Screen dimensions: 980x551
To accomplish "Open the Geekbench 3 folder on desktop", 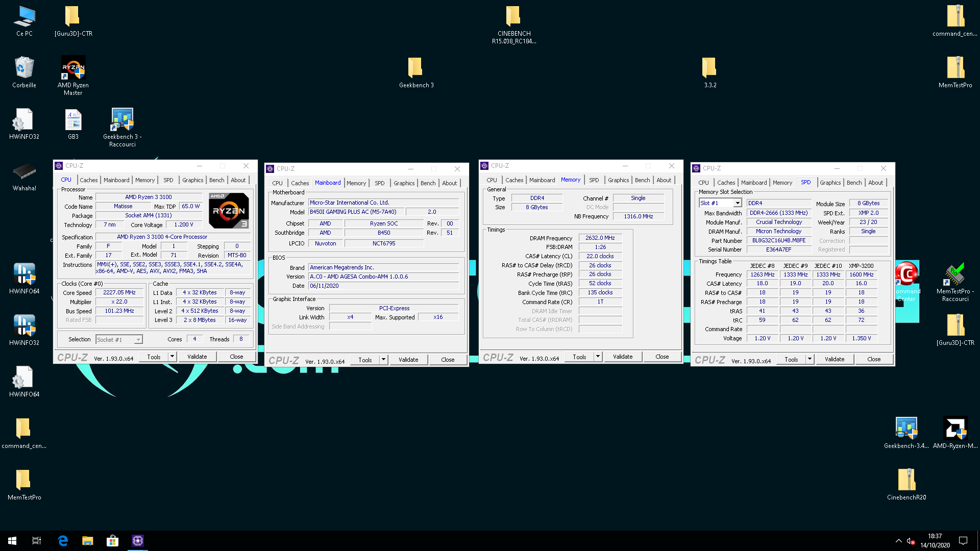I will pyautogui.click(x=416, y=72).
